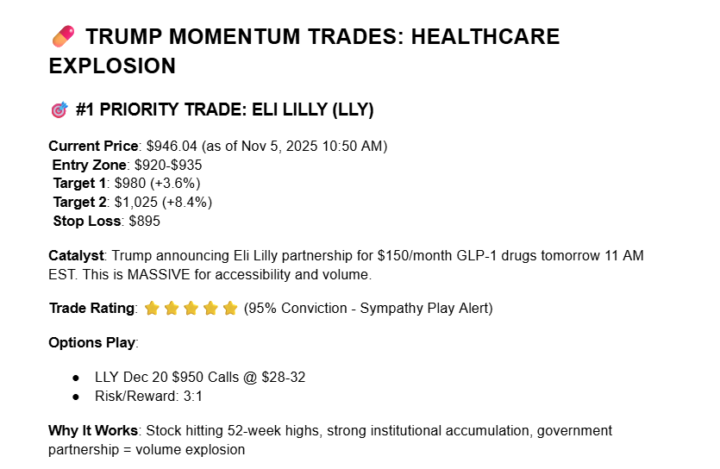
Task: Click the "Target 2" label
Action: point(81,202)
